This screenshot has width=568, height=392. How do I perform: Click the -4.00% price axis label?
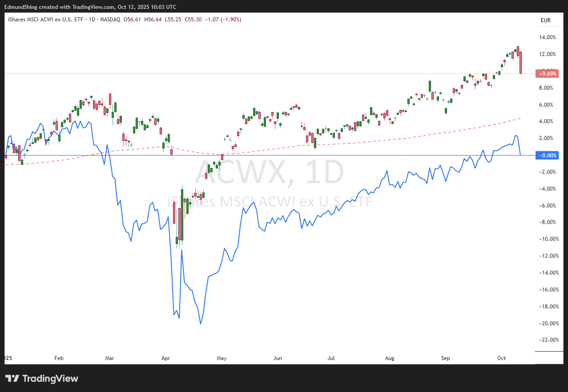pyautogui.click(x=547, y=189)
